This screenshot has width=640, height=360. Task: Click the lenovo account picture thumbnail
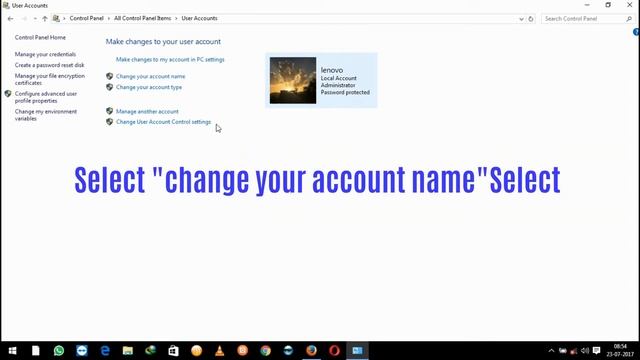coord(293,80)
